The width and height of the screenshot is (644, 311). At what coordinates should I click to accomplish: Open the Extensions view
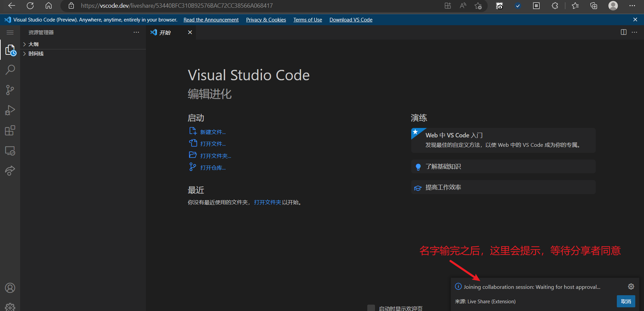tap(10, 130)
